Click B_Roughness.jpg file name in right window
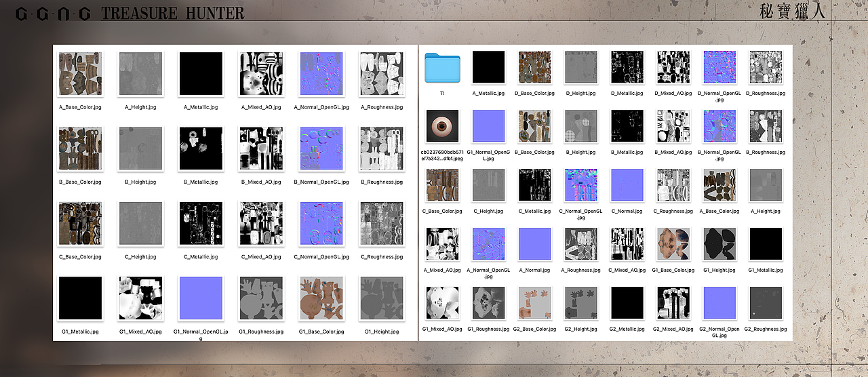The height and width of the screenshot is (377, 868). pos(765,152)
